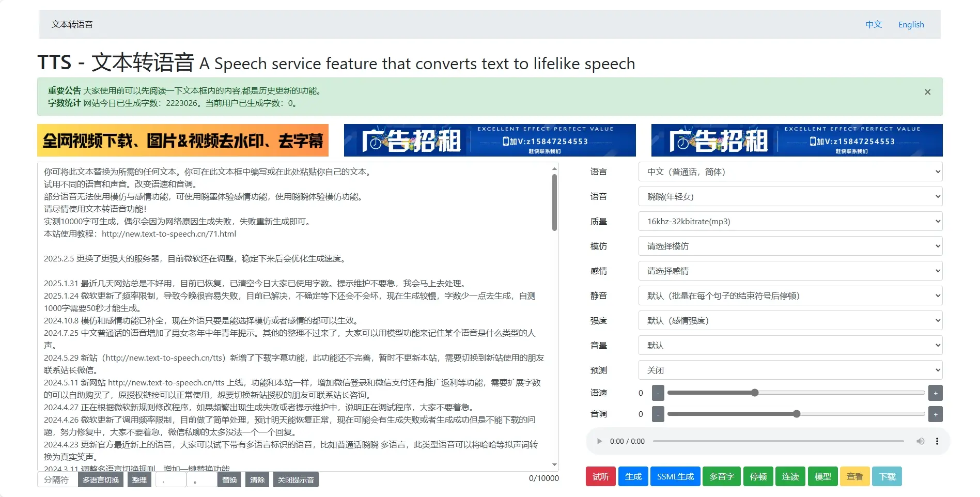The width and height of the screenshot is (980, 497).
Task: Dismiss the 重要公告 announcement banner
Action: pyautogui.click(x=927, y=92)
